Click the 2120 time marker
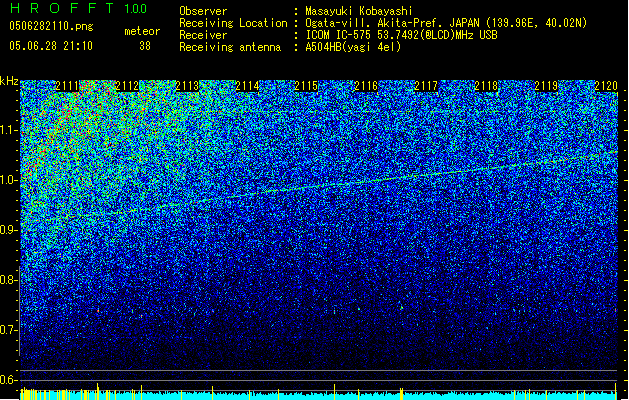This screenshot has width=629, height=400. (x=606, y=86)
